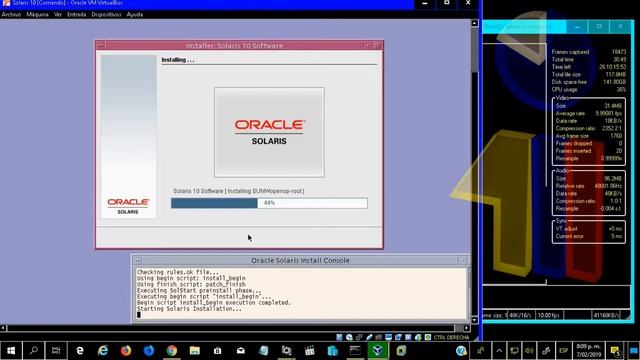Viewport: 640px width, 360px height.
Task: Click the hard disk activity icon in VirtualBox status bar
Action: (339, 337)
